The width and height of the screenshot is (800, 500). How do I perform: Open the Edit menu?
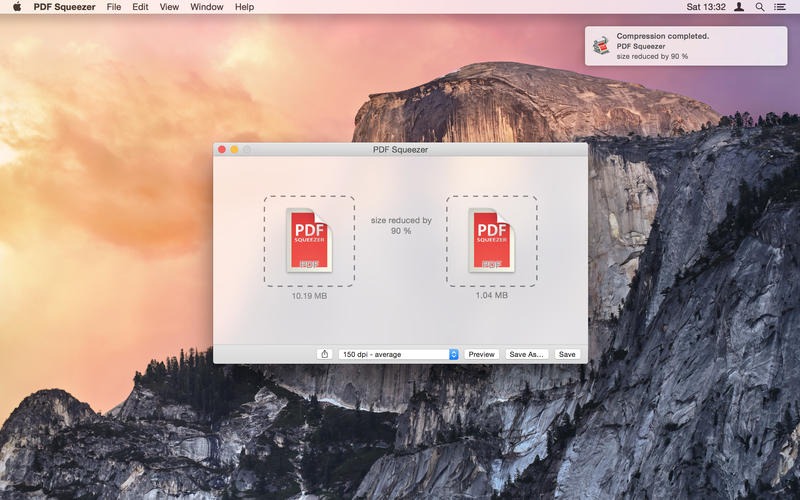coord(140,7)
